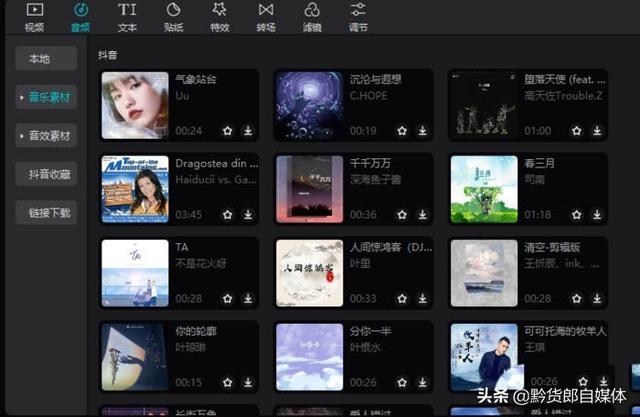Open the 贴纸 (Stickers) tab
This screenshot has height=417, width=640.
[x=173, y=17]
